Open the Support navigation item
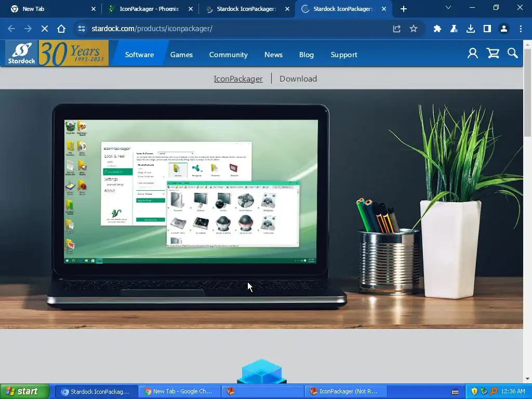 [344, 55]
